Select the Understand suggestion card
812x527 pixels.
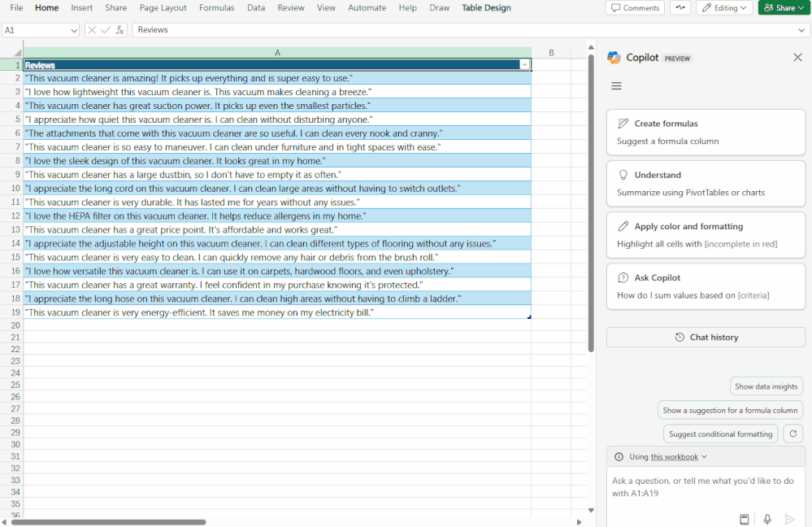(x=706, y=184)
